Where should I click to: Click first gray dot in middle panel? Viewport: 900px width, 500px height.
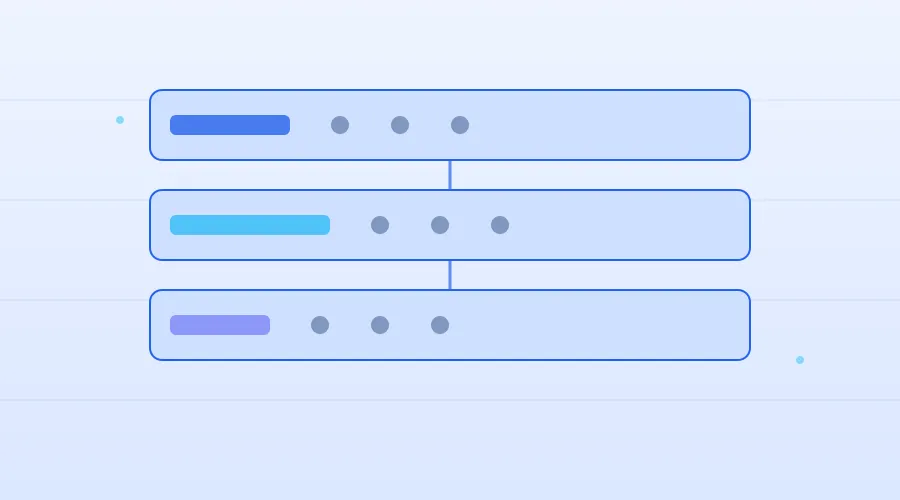pos(380,225)
